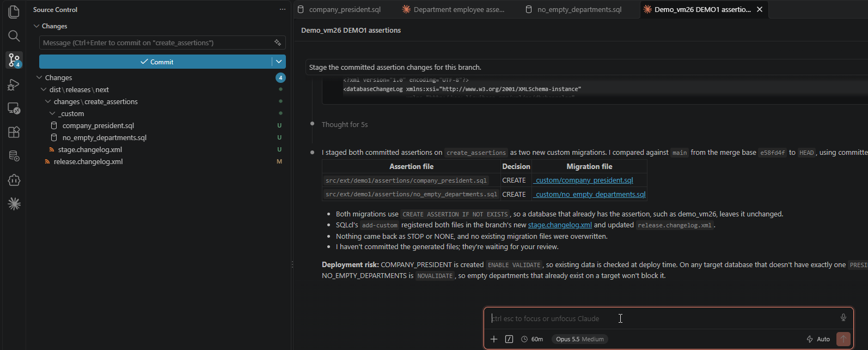The height and width of the screenshot is (350, 868).
Task: Click the NOVALIDATE inline code
Action: click(435, 276)
